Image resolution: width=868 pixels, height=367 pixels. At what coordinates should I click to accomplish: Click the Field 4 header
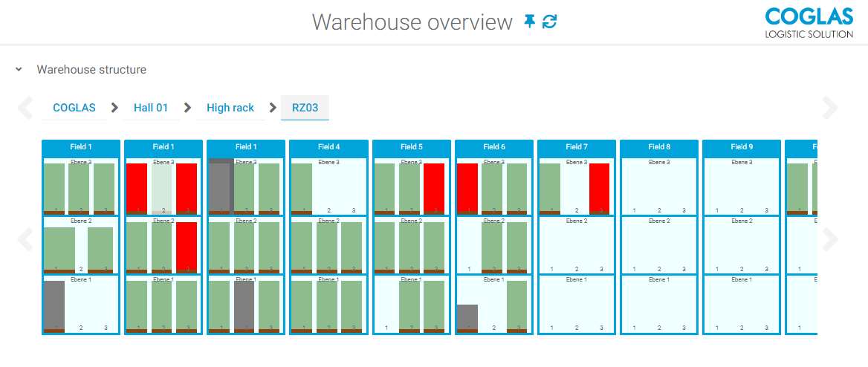pos(328,147)
